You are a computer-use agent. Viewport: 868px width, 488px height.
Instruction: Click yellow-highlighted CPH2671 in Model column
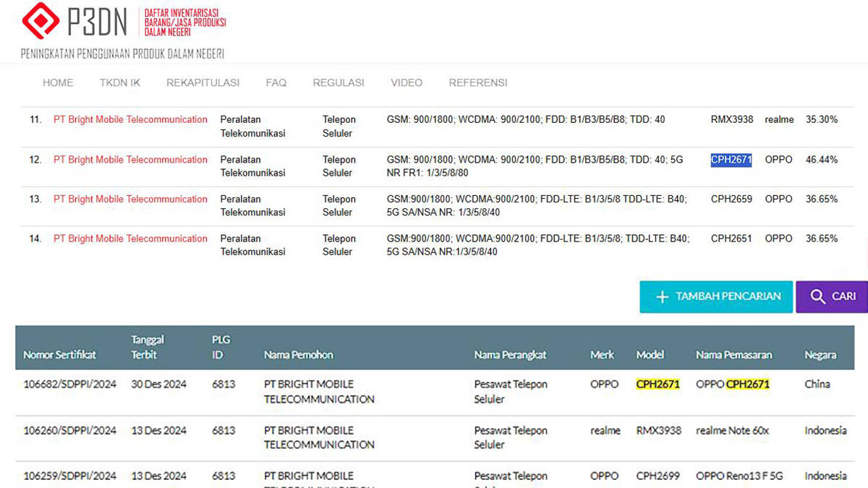[658, 384]
